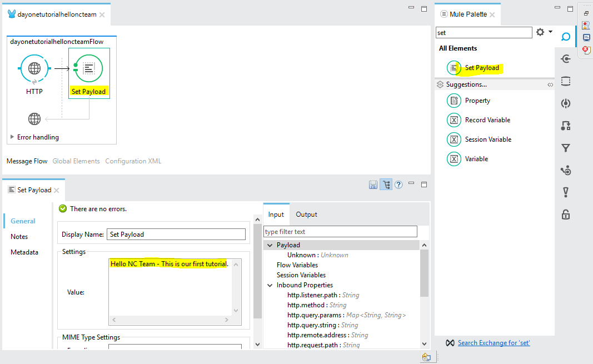593x364 pixels.
Task: Toggle categorized tree view in properties toolbar
Action: pyautogui.click(x=386, y=185)
